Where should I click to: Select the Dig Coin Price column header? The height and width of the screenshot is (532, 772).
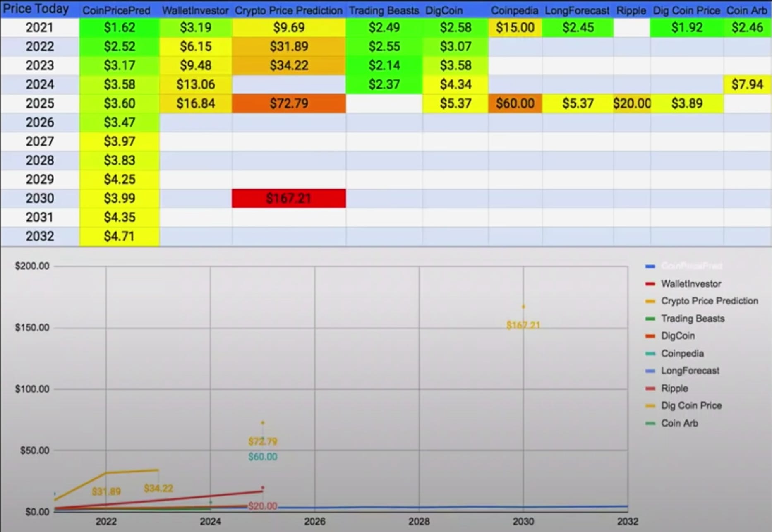tap(687, 10)
